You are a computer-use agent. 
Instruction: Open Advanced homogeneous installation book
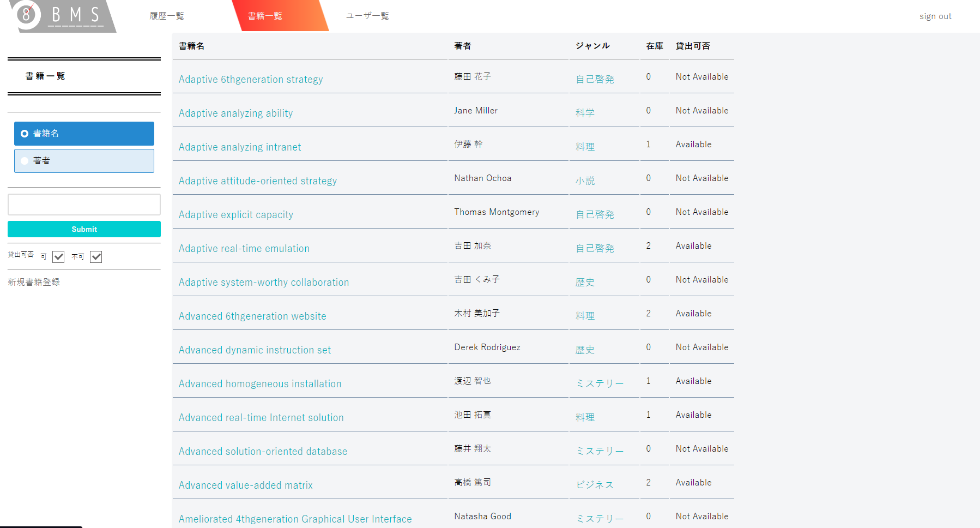coord(260,384)
